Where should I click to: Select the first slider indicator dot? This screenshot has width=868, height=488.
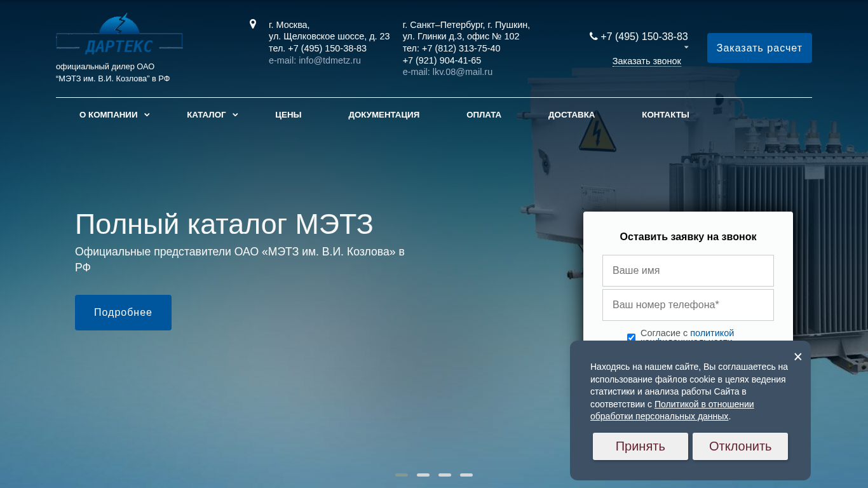click(402, 475)
